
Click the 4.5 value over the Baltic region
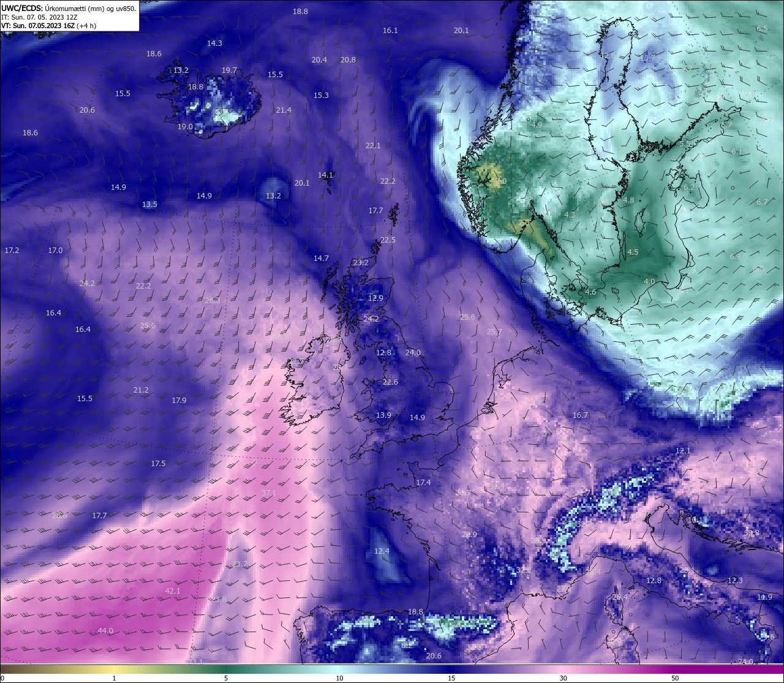[x=633, y=252]
